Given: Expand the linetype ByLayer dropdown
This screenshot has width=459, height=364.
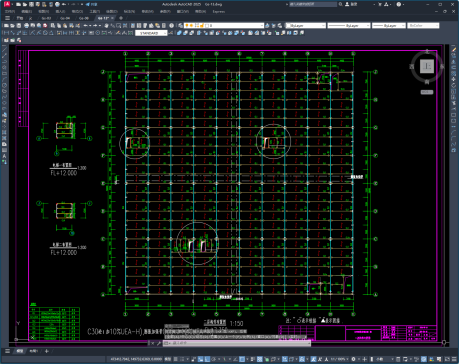Looking at the screenshot, I should [x=368, y=25].
